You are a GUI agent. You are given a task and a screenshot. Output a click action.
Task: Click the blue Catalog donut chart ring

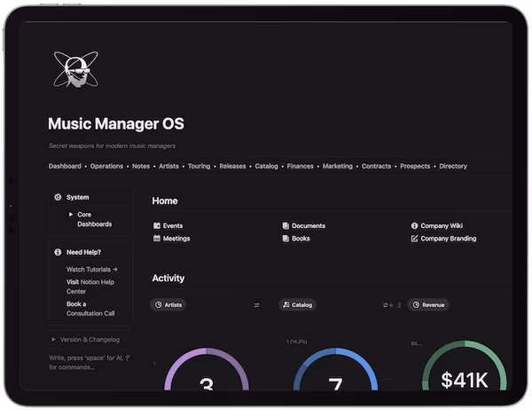click(x=335, y=353)
